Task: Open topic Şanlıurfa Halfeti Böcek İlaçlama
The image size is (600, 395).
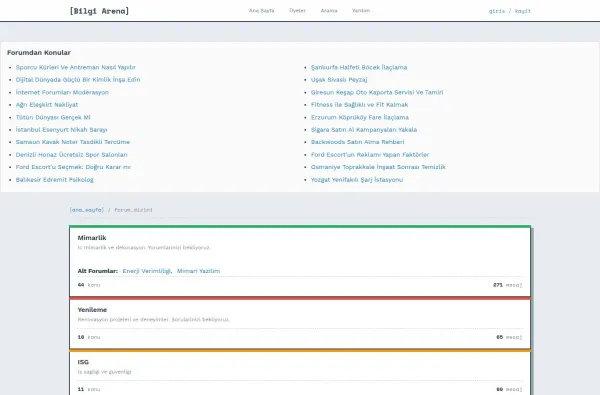Action: click(359, 67)
